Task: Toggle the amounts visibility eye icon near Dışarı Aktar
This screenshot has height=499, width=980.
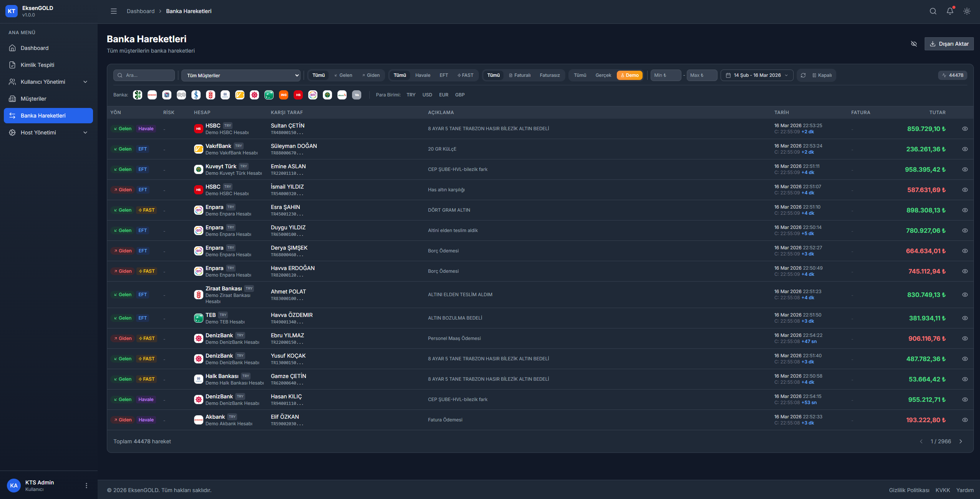Action: [x=914, y=44]
